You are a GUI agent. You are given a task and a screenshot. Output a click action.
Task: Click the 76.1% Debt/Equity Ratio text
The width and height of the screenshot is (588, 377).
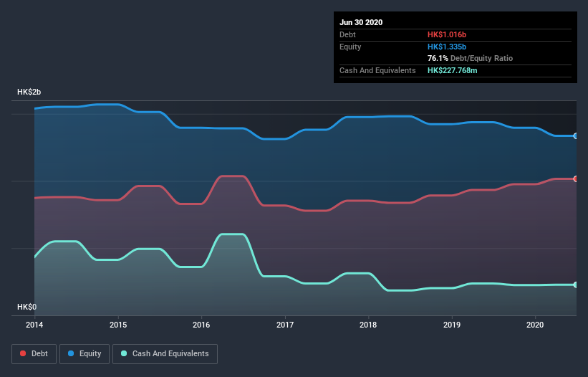[471, 58]
